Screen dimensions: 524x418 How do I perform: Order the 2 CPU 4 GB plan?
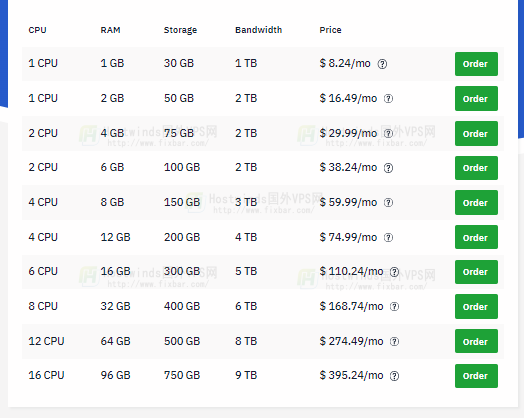click(476, 134)
